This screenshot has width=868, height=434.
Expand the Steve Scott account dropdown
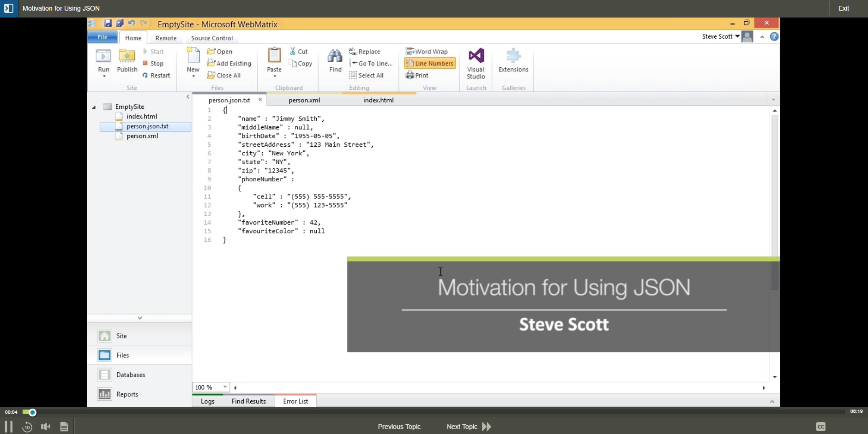737,36
